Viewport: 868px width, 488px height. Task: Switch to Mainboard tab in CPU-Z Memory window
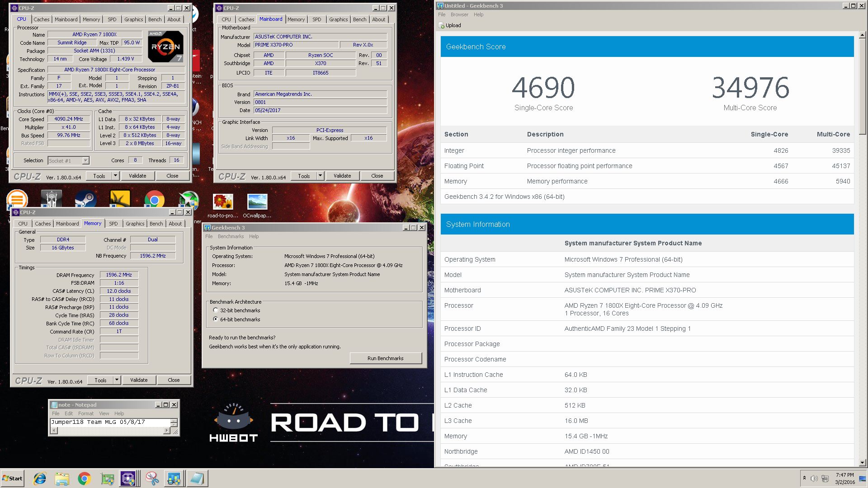pos(67,224)
